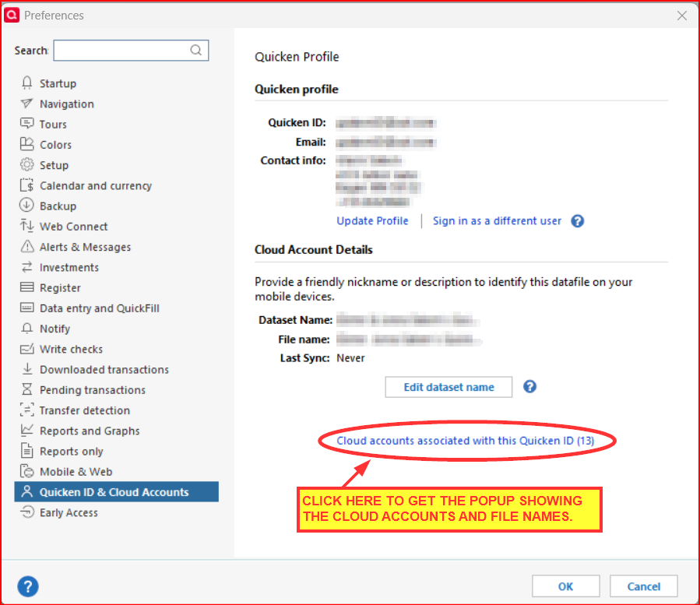700x605 pixels.
Task: Confirm preferences with OK
Action: click(565, 586)
